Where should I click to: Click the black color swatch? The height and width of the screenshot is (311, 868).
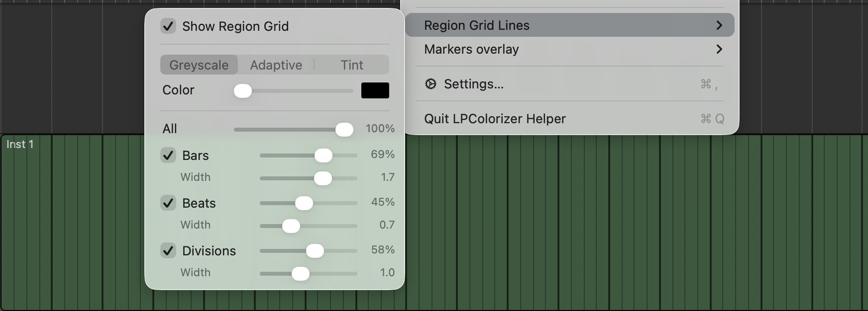[x=375, y=90]
